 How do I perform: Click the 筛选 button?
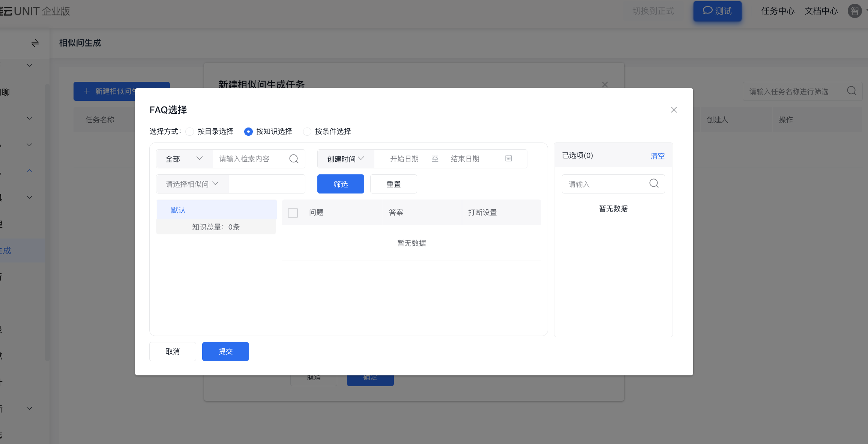click(341, 184)
